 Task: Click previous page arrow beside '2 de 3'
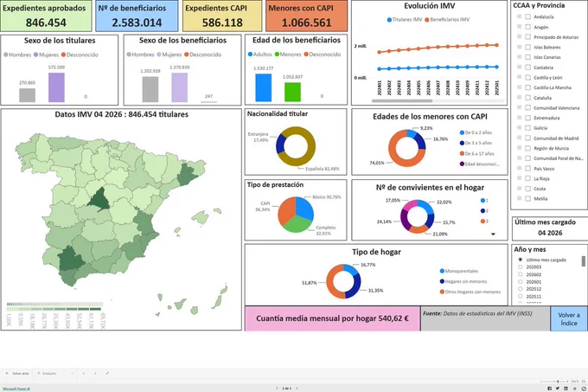(x=277, y=389)
